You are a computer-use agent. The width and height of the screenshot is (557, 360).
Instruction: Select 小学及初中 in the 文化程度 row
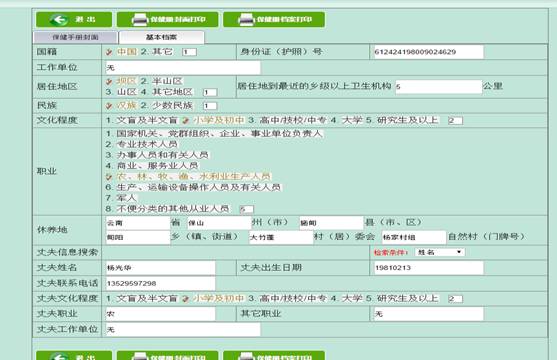[214, 120]
